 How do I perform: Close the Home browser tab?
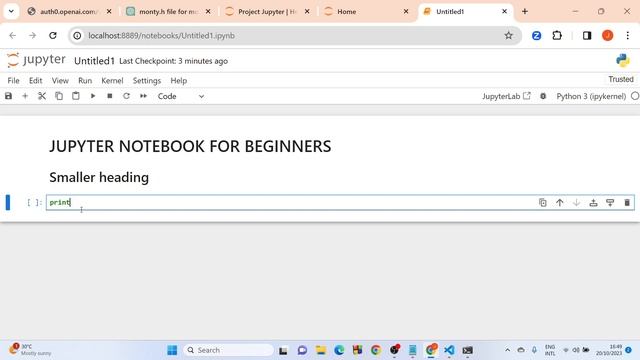[406, 11]
